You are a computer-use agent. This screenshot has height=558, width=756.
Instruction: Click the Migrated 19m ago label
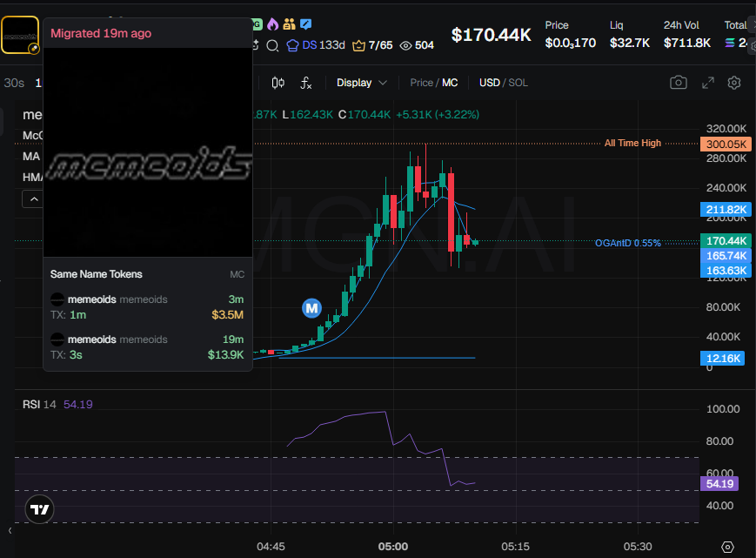101,33
